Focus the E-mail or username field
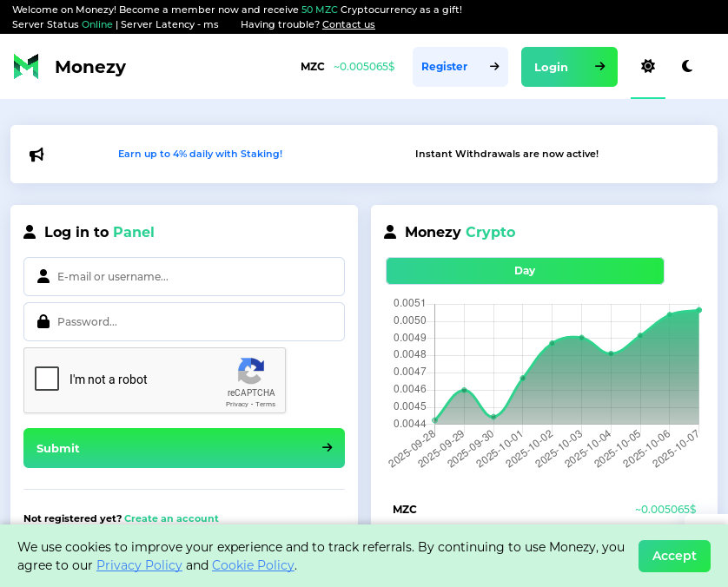This screenshot has height=587, width=728. [195, 276]
